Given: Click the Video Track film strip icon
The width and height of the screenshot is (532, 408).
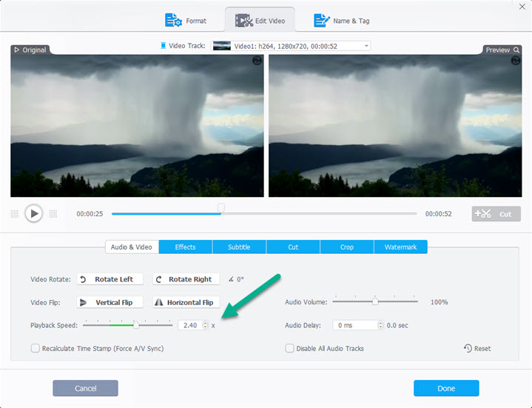Looking at the screenshot, I should (164, 45).
